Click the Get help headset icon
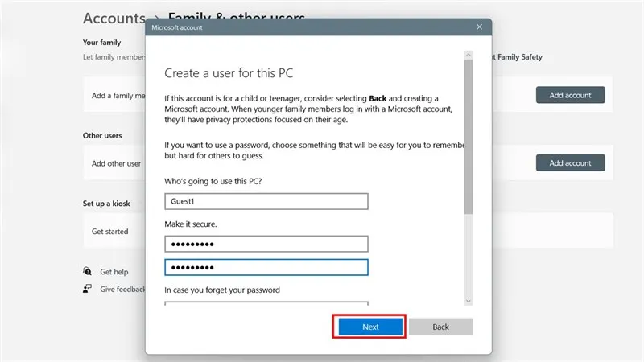This screenshot has width=644, height=362. click(87, 272)
